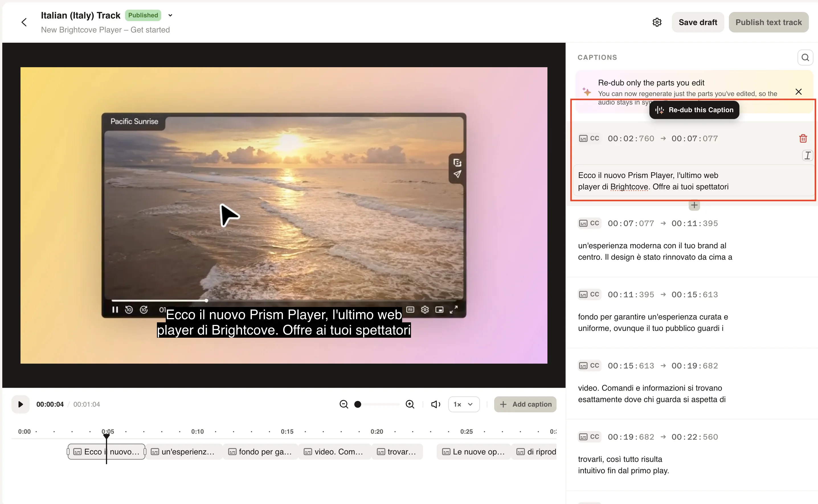
Task: Mute the audio with speaker icon
Action: pos(435,404)
